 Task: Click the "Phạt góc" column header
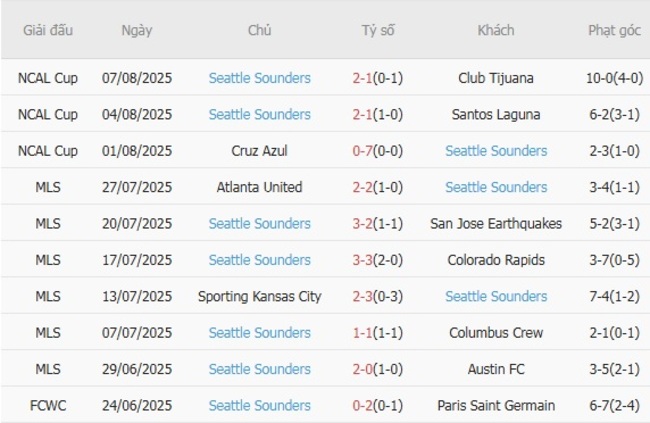click(614, 30)
